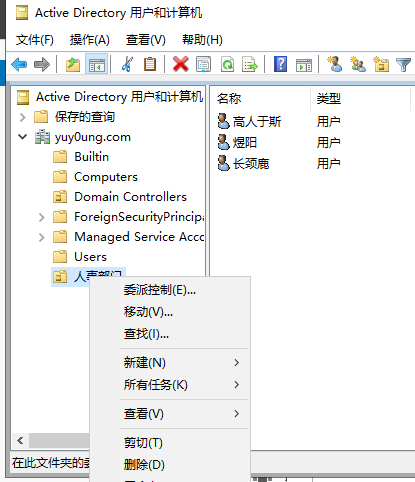Screen dimensions: 415x482
Task: Create a new user via toolbar icon
Action: pyautogui.click(x=335, y=64)
